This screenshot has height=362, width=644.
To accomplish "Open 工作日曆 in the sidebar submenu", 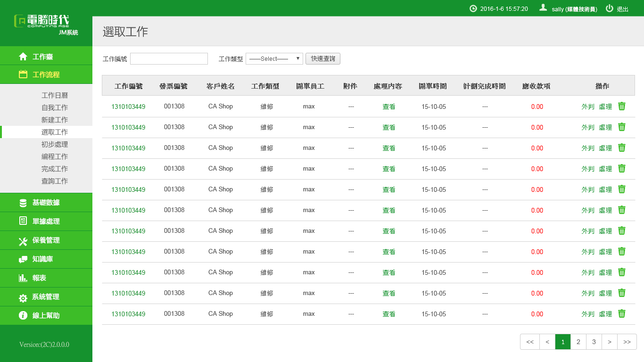I will 55,95.
